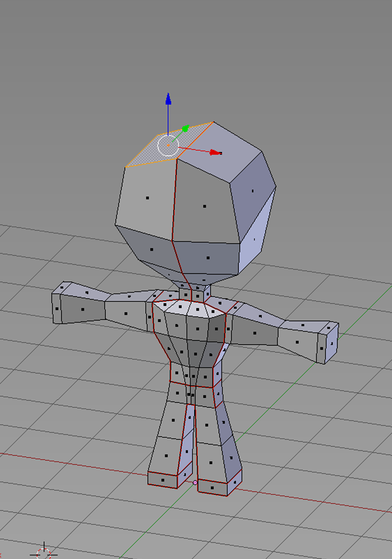Select the end face of the screen-right hand
392x559 pixels.
(x=331, y=343)
